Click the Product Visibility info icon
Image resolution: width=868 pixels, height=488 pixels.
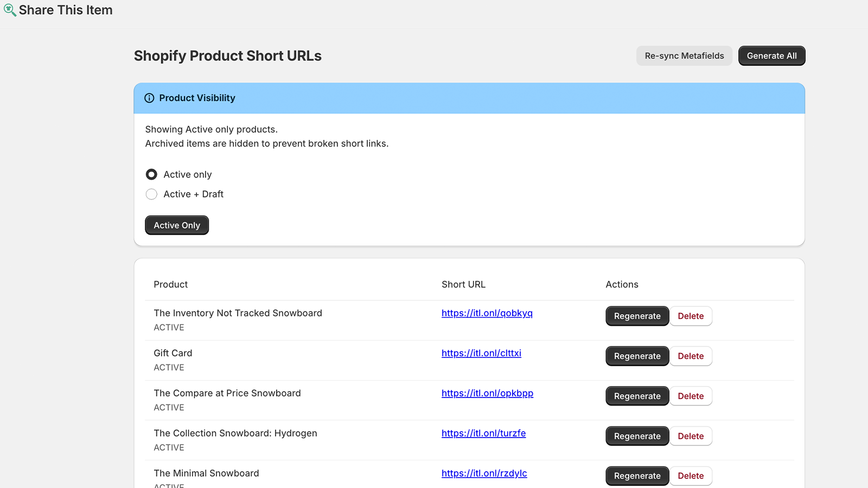pyautogui.click(x=149, y=98)
